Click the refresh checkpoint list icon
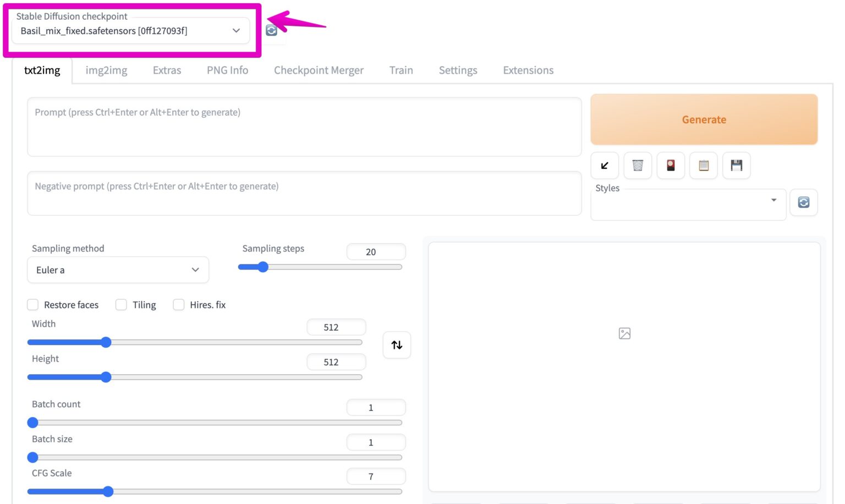This screenshot has height=504, width=845. (271, 31)
